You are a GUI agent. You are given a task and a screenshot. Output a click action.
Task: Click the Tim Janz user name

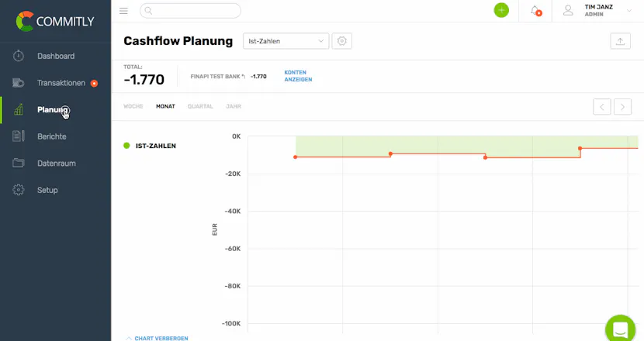coord(598,7)
